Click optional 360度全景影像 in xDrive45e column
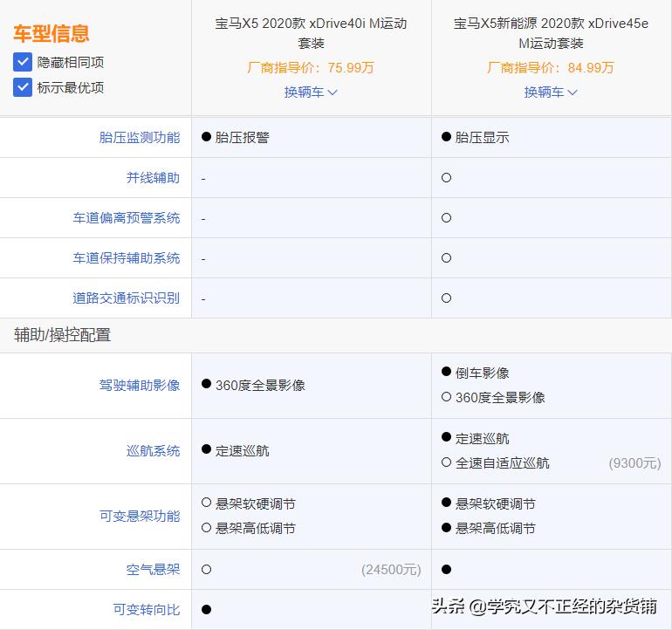672x630 pixels. click(500, 398)
